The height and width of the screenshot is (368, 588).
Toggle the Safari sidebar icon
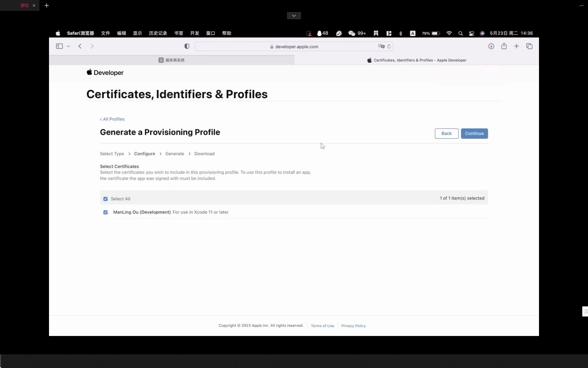[59, 46]
